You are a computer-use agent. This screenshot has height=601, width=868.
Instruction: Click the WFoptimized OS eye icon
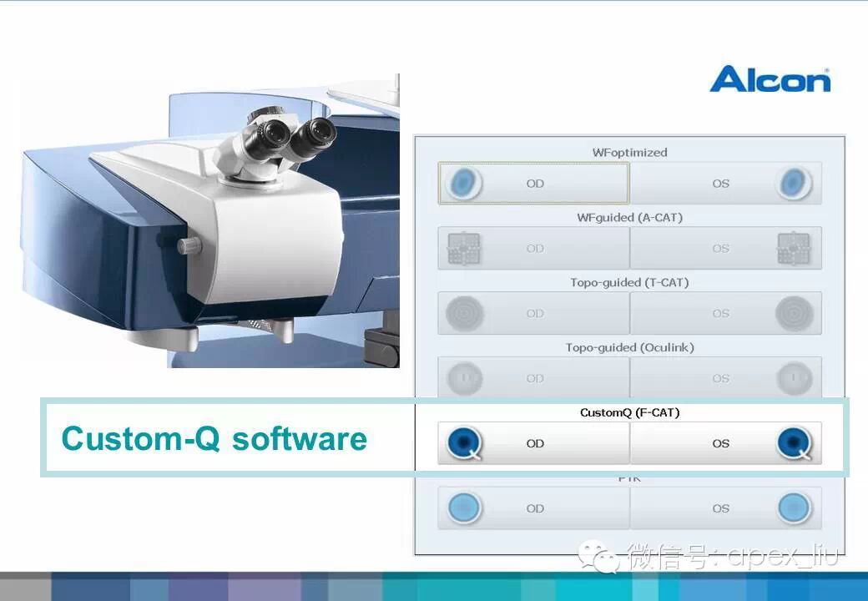[x=795, y=183]
